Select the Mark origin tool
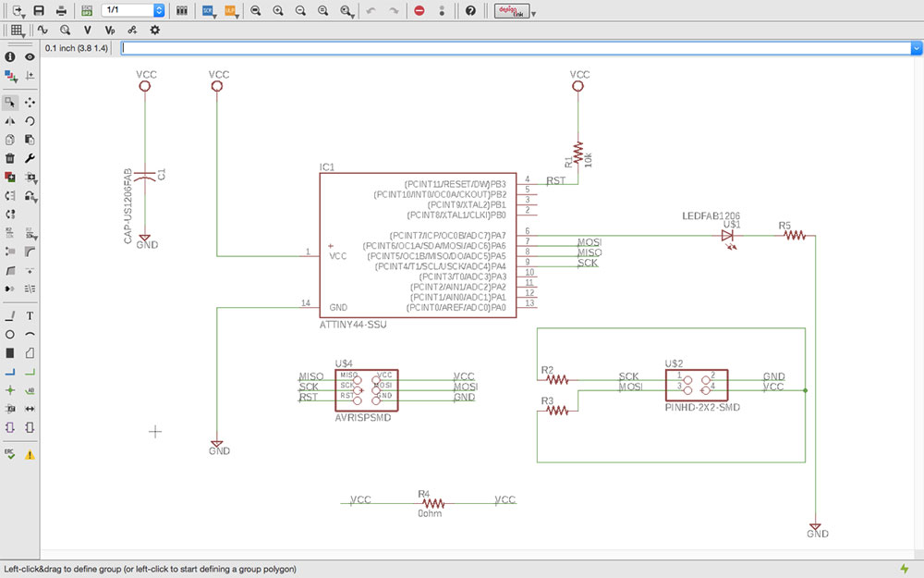The height and width of the screenshot is (578, 924). 30,76
